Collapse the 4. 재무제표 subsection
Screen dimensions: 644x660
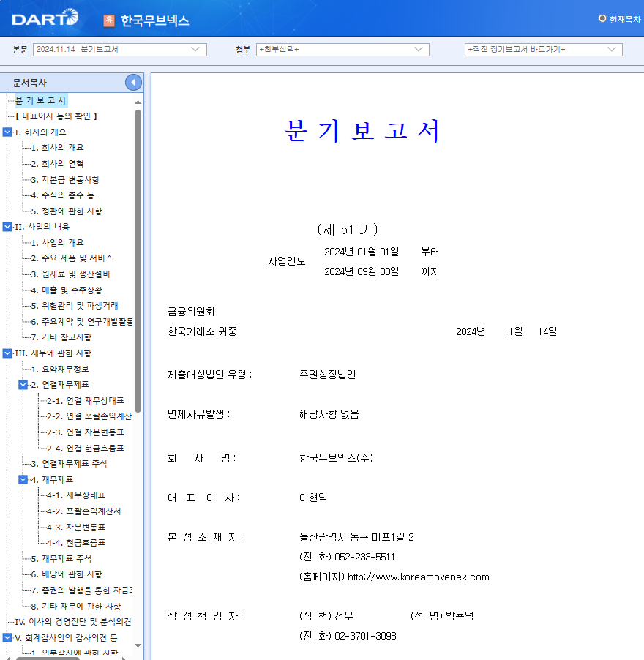pos(23,480)
